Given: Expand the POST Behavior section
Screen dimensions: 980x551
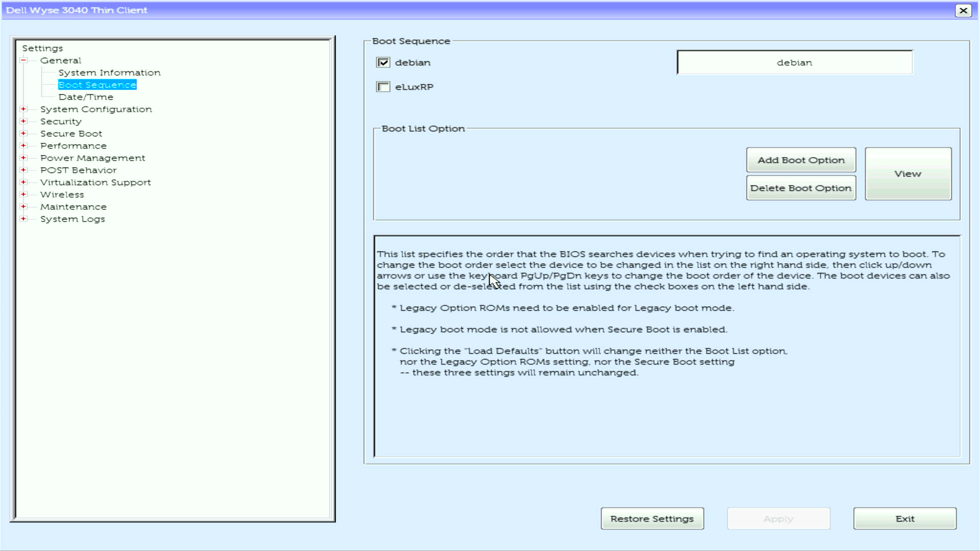Looking at the screenshot, I should pos(23,170).
